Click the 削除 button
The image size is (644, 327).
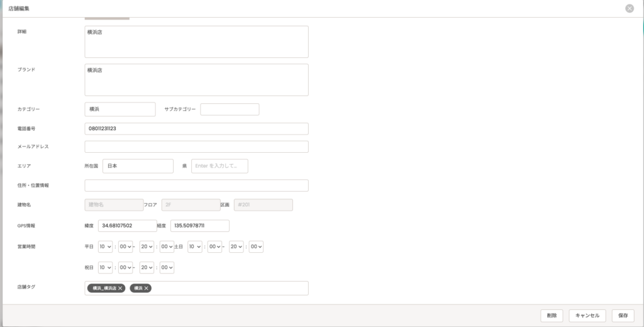552,316
